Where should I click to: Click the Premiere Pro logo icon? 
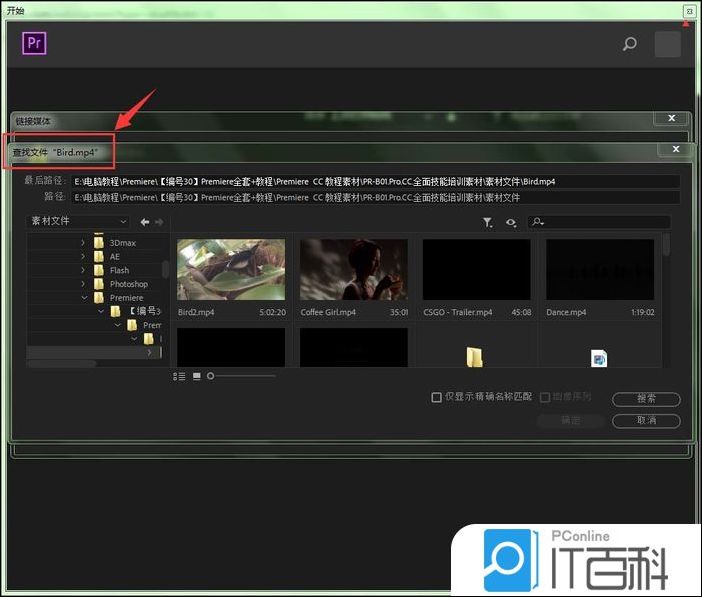(x=35, y=44)
